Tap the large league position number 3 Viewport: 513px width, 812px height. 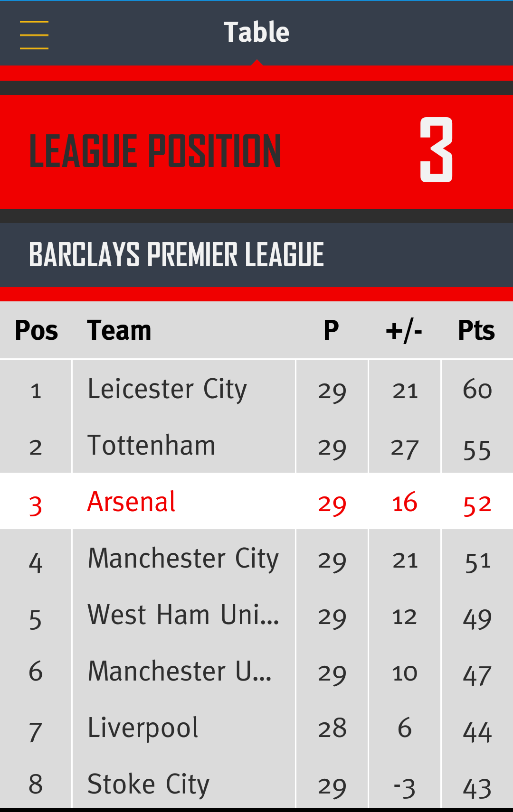pos(436,150)
